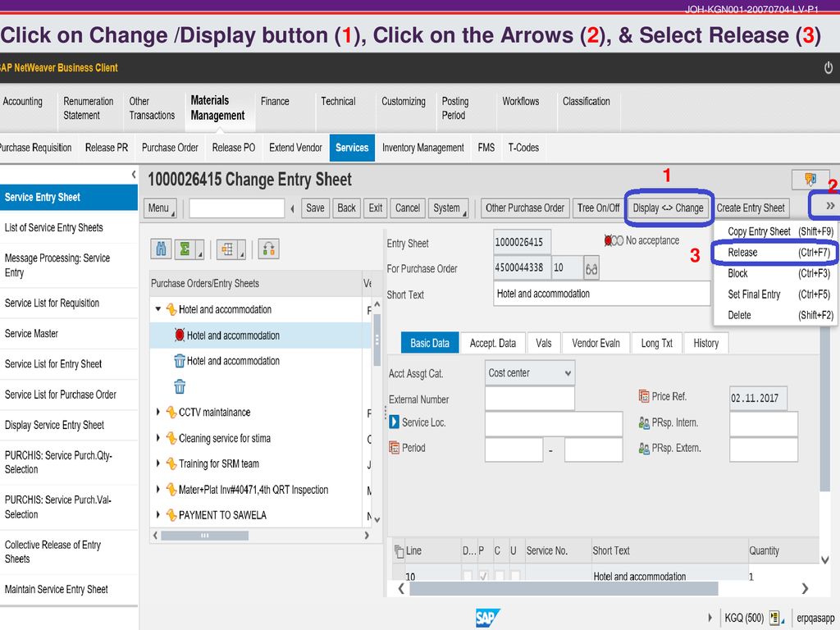This screenshot has height=630, width=840.
Task: Open the Menu dropdown button
Action: pyautogui.click(x=161, y=208)
